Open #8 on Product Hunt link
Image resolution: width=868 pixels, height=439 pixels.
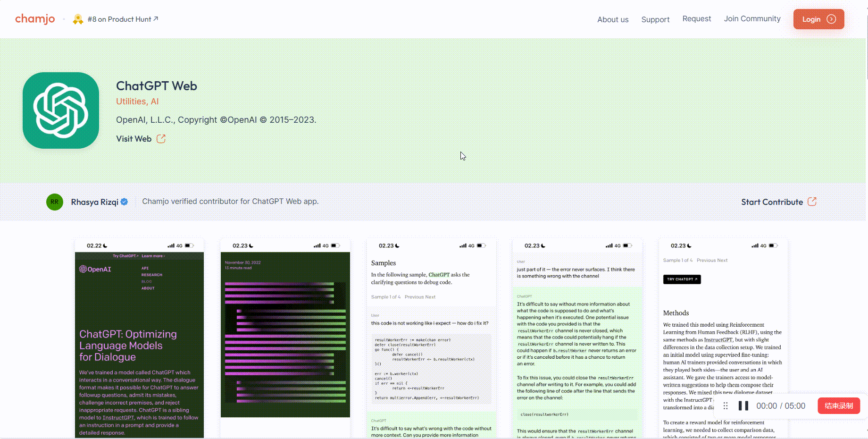coord(123,19)
